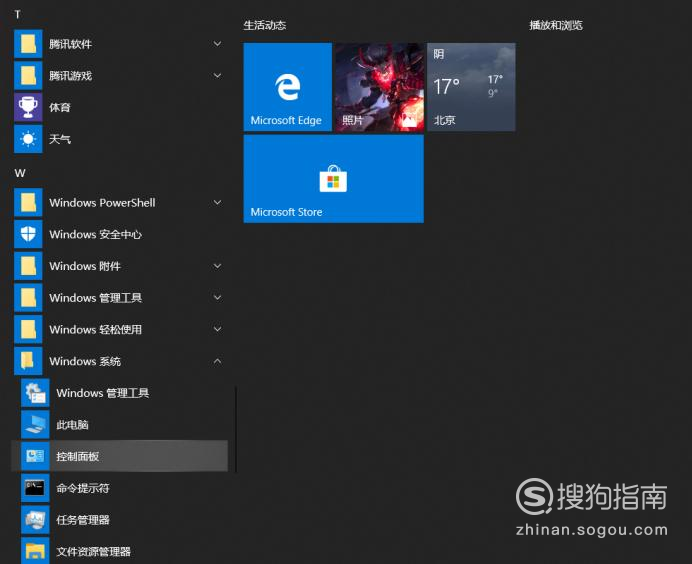Open the Microsoft Edge tile
Screen dimensions: 692x564
[288, 87]
